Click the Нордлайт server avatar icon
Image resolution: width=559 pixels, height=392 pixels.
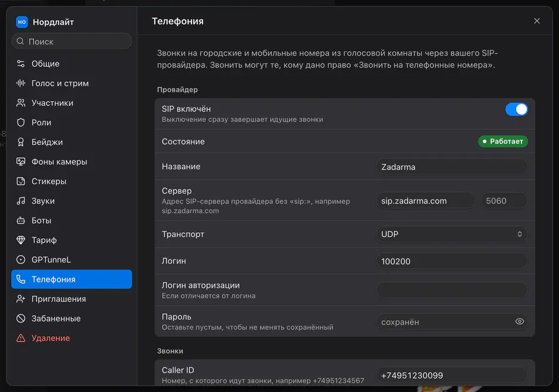(x=22, y=22)
